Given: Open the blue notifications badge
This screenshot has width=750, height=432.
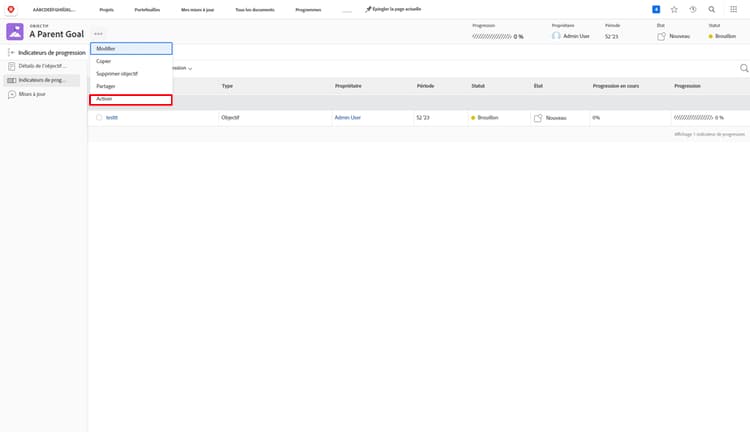Looking at the screenshot, I should click(656, 9).
